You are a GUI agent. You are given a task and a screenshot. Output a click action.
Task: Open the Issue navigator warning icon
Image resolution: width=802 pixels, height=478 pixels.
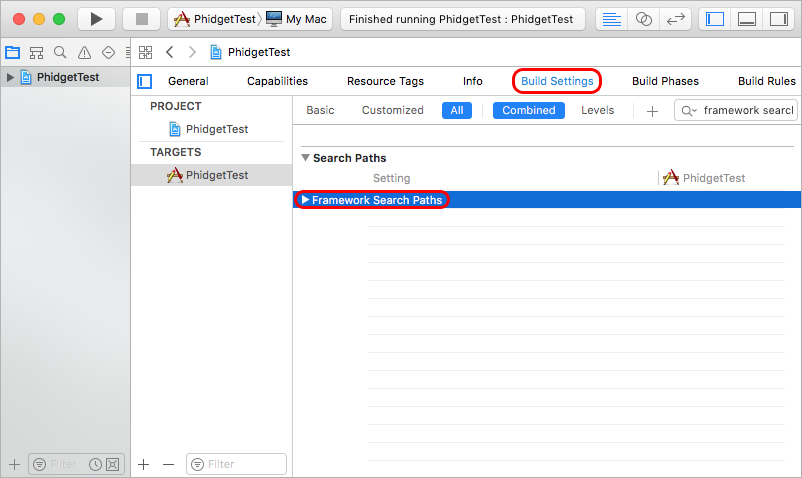coord(84,52)
